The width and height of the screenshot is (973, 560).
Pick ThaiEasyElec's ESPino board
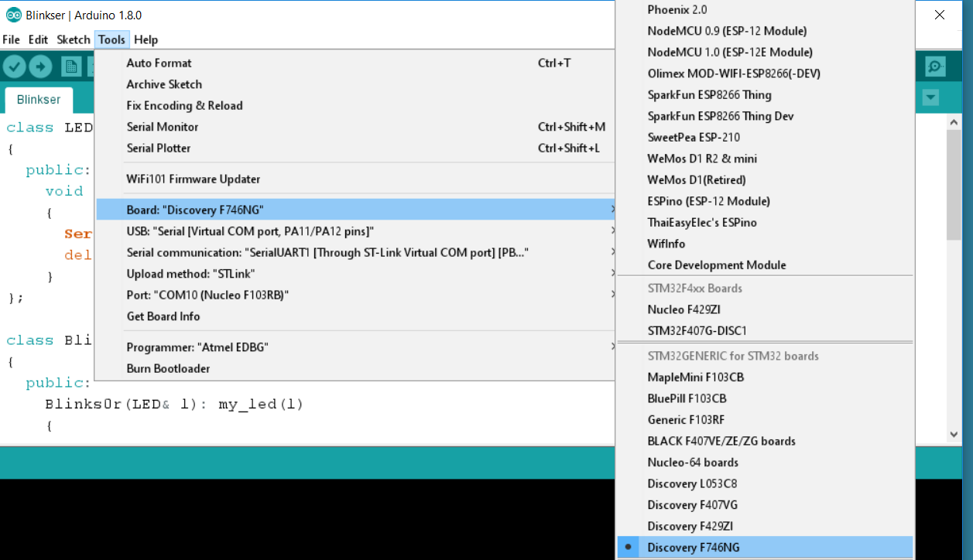(x=765, y=222)
